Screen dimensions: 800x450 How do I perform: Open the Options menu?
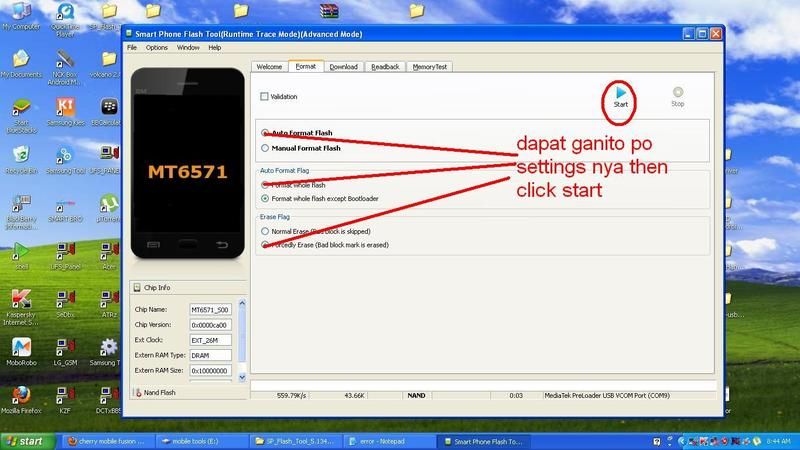(157, 47)
